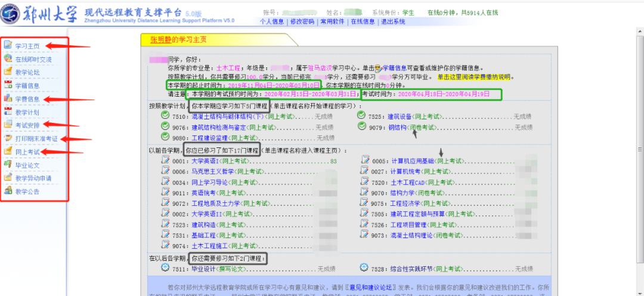Open course 网上学习导论

tap(209, 182)
